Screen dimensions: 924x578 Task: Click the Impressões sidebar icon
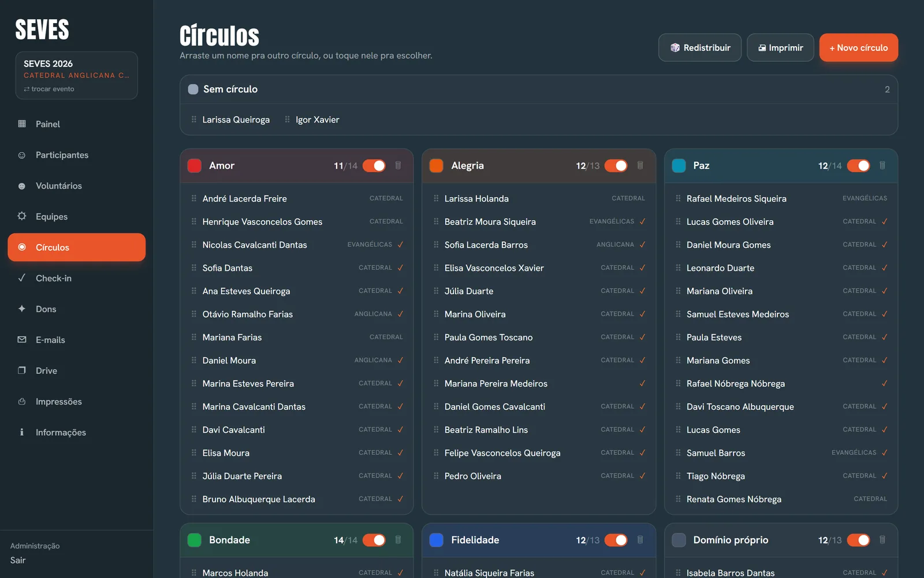click(x=22, y=401)
